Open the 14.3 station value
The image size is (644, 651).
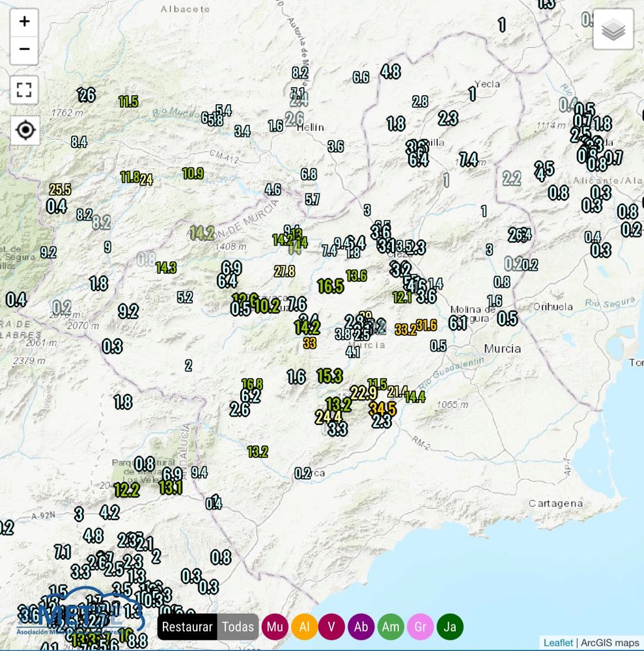(x=166, y=268)
